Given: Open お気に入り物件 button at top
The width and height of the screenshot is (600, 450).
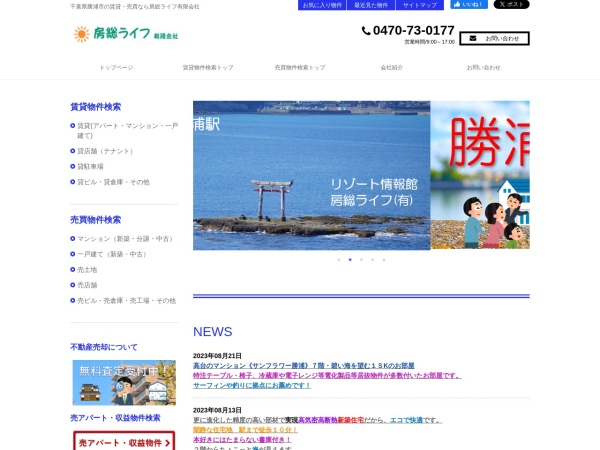Looking at the screenshot, I should click(x=322, y=5).
